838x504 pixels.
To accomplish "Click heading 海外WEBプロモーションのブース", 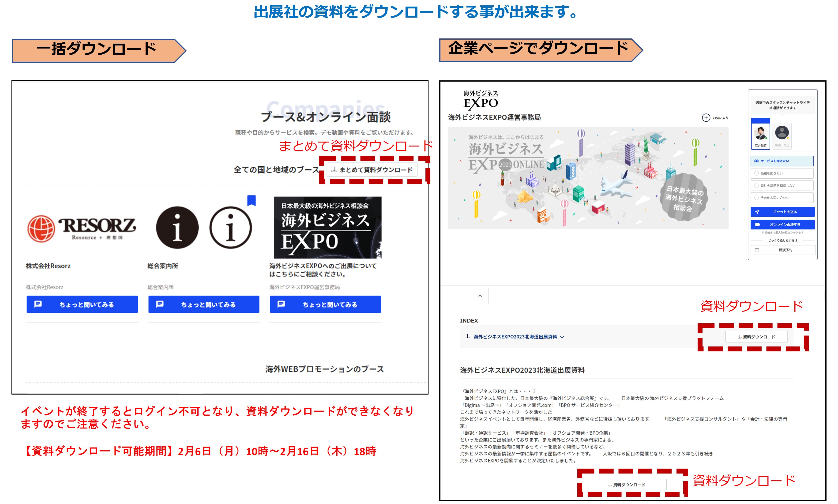I will pos(325,369).
